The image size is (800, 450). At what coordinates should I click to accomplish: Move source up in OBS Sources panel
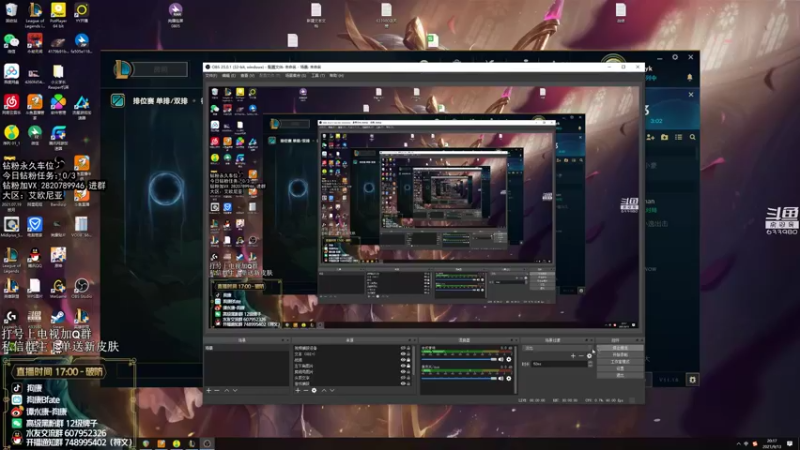point(324,390)
